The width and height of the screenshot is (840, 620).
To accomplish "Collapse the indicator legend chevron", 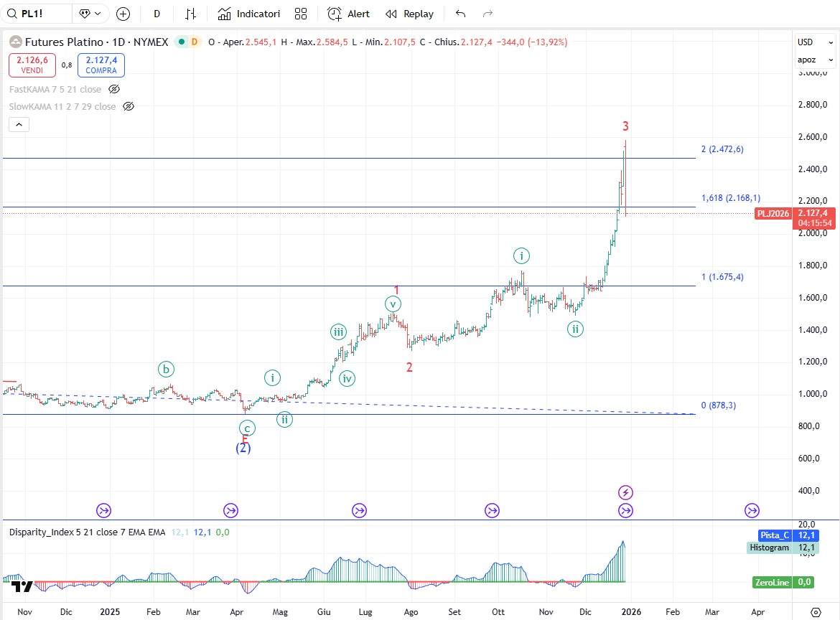I will pyautogui.click(x=19, y=125).
